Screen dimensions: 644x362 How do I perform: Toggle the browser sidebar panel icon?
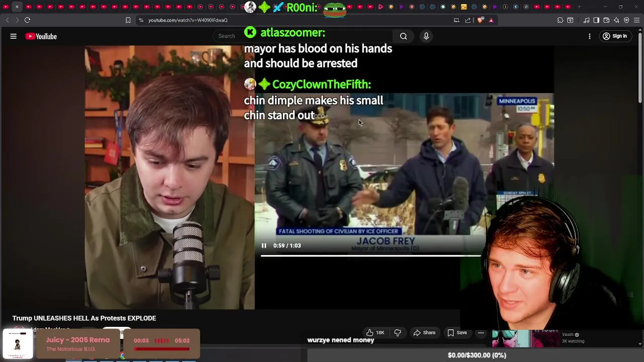[x=596, y=20]
